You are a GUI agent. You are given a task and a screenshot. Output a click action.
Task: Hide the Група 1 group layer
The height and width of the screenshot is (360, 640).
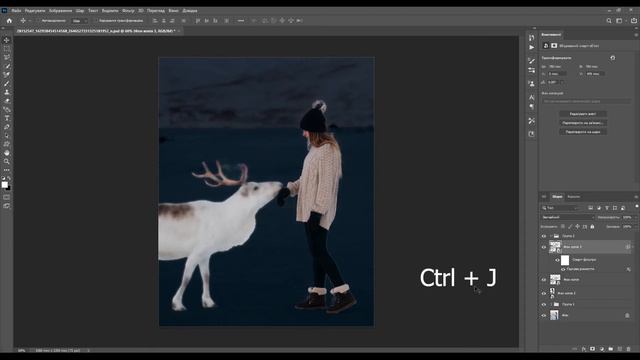pos(544,304)
